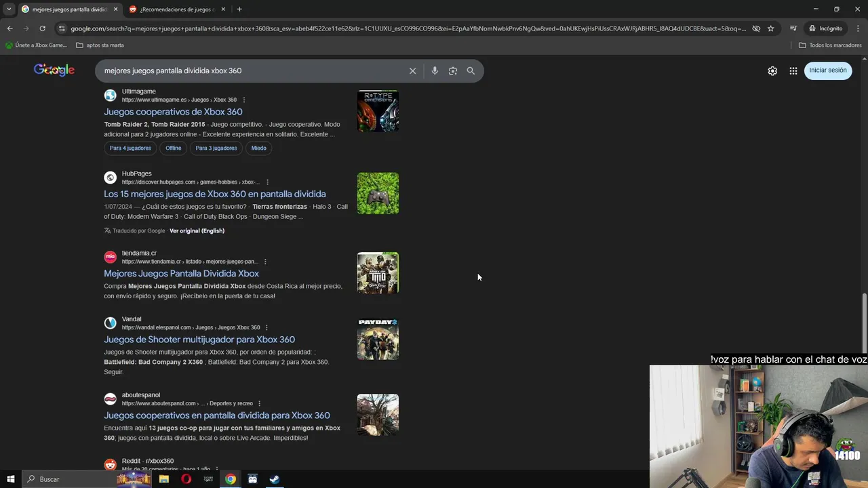Open the Payday 2 thumbnail of the Vandal result

[378, 339]
